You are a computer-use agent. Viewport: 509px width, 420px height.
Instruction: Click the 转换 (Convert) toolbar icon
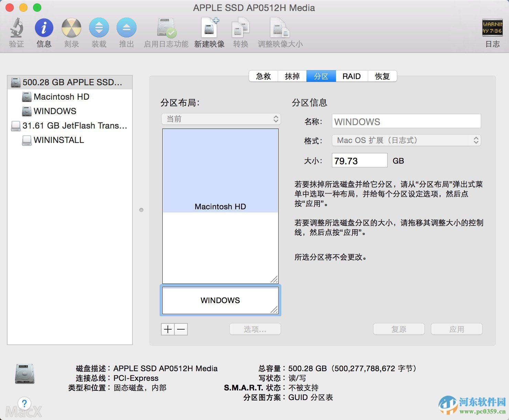(240, 31)
